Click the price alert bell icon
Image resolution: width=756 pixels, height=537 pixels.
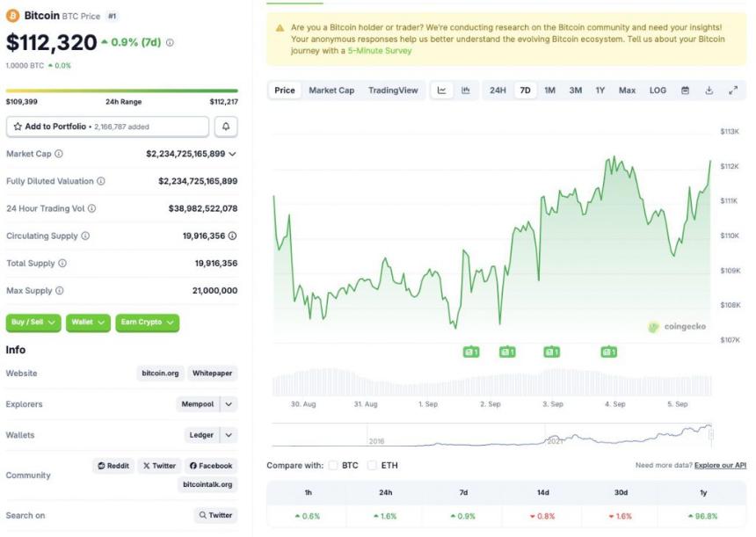(226, 127)
